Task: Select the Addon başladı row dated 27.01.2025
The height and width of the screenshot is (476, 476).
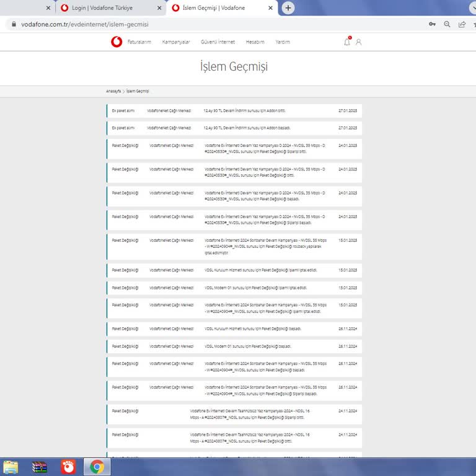Action: coord(234,128)
